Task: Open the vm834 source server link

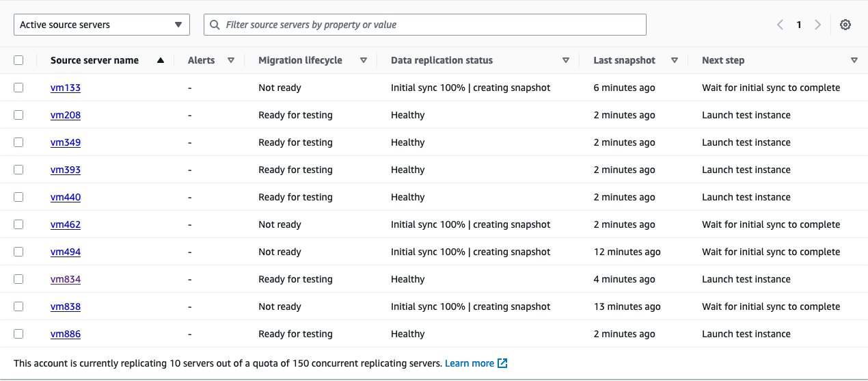Action: [66, 279]
